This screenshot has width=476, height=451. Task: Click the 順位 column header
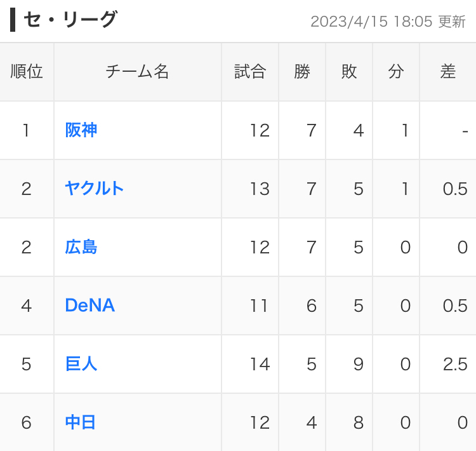[x=27, y=72]
